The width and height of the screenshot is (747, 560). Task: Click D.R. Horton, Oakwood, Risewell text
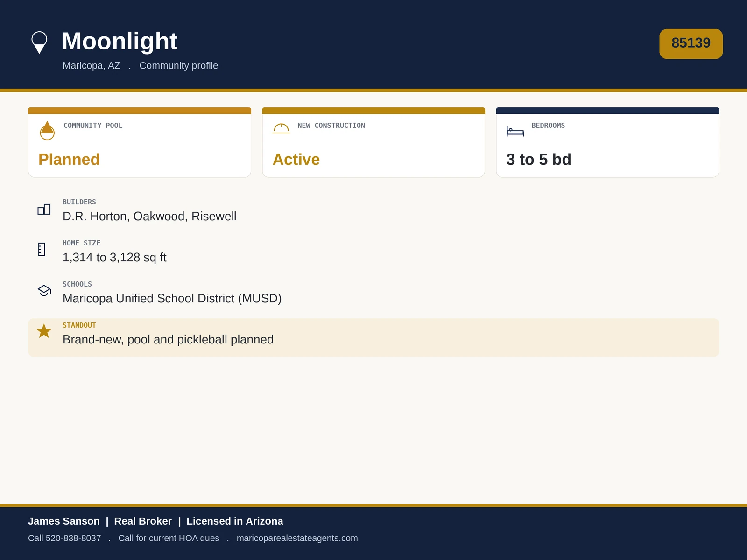pos(149,217)
